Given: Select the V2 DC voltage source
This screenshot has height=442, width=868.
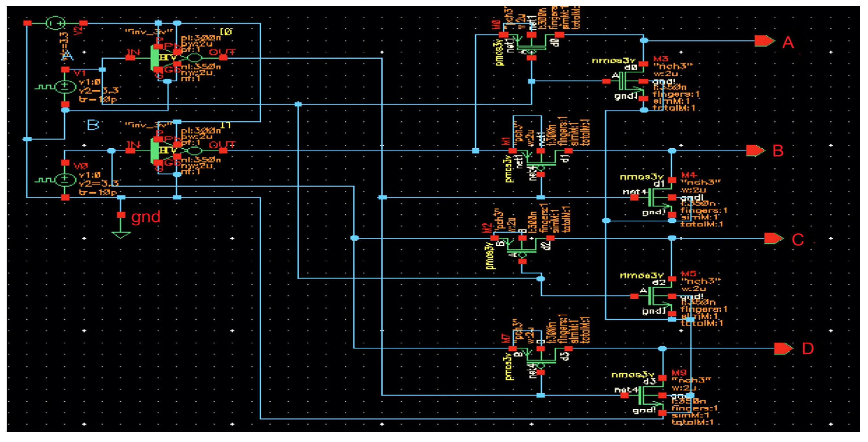Looking at the screenshot, I should (55, 23).
